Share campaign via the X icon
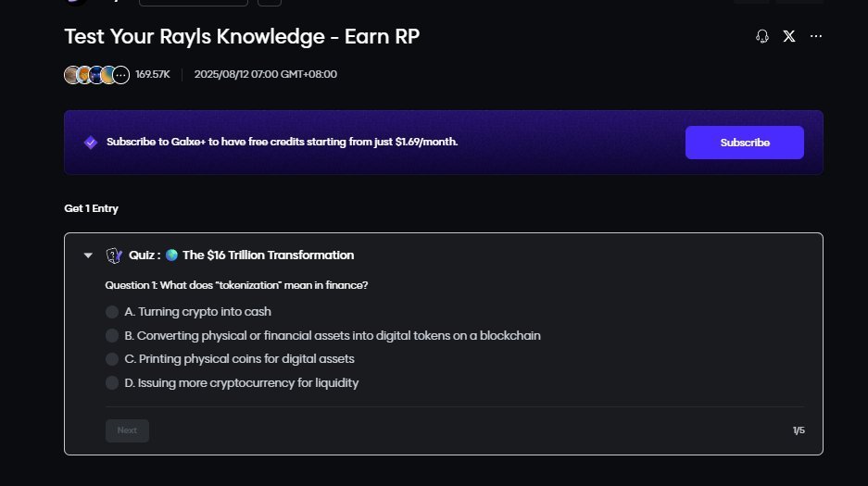Viewport: 868px width, 486px height. (789, 36)
